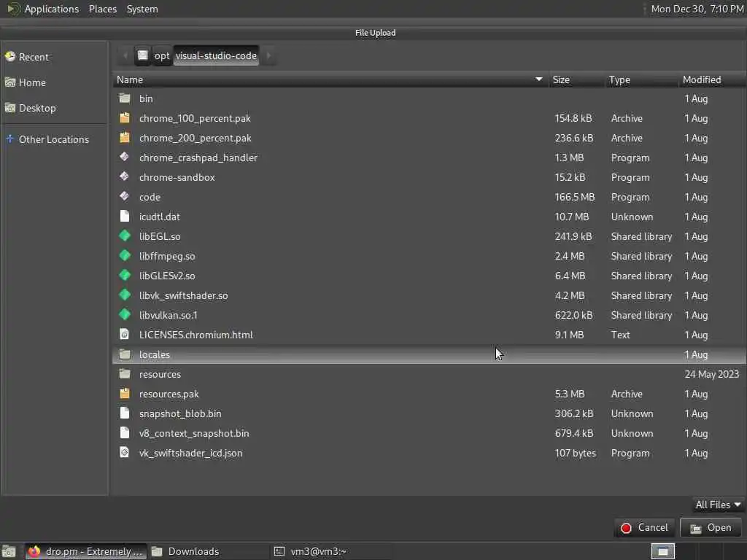Click the visual-studio-code path segment
The image size is (747, 560).
(x=216, y=55)
